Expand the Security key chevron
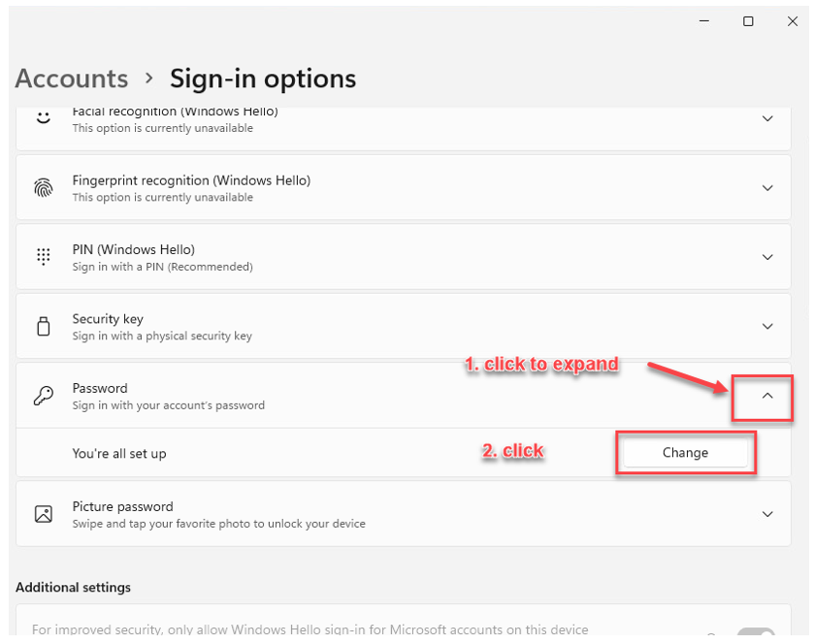Image resolution: width=814 pixels, height=644 pixels. [x=767, y=326]
